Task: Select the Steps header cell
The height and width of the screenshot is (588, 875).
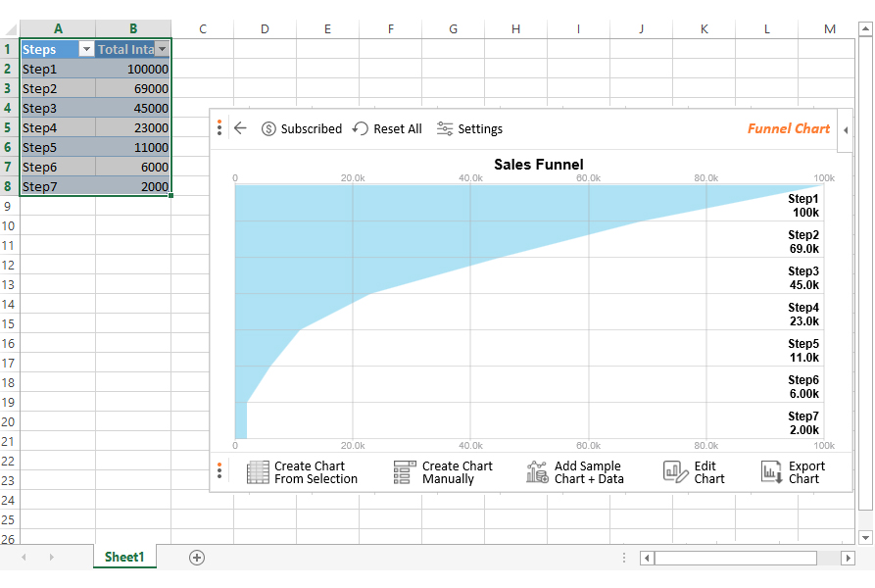Action: coord(58,50)
